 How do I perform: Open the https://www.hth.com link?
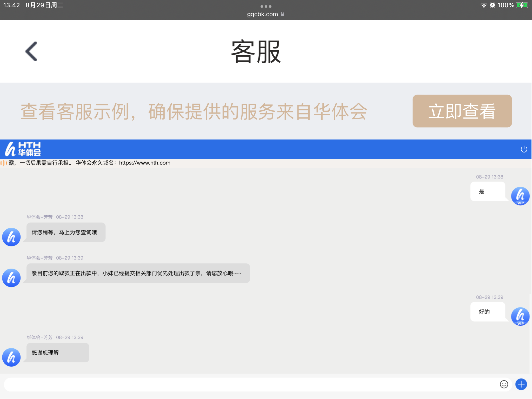[x=145, y=163]
